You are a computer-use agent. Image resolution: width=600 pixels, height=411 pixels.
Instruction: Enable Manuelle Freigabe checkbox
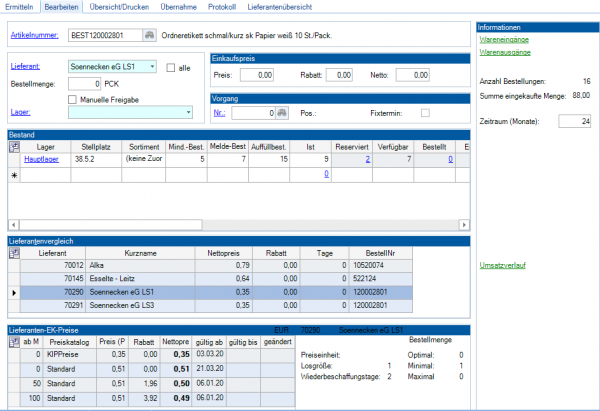click(72, 98)
